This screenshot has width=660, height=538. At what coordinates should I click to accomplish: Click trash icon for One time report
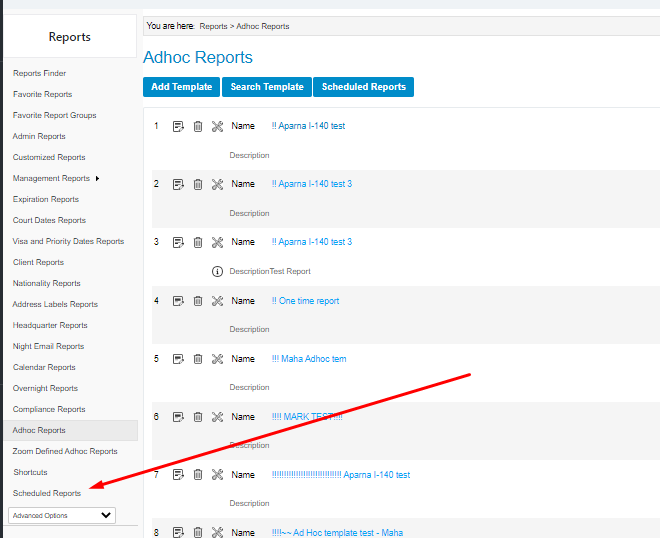pyautogui.click(x=198, y=301)
